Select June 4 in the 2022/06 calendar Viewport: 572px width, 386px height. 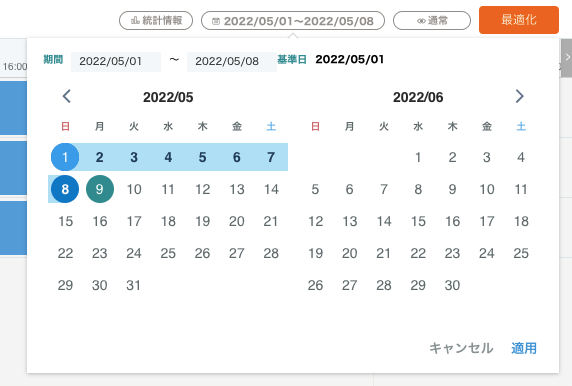521,157
